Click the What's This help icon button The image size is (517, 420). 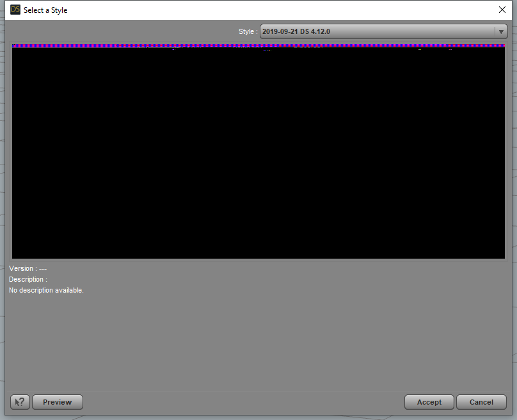click(x=20, y=402)
